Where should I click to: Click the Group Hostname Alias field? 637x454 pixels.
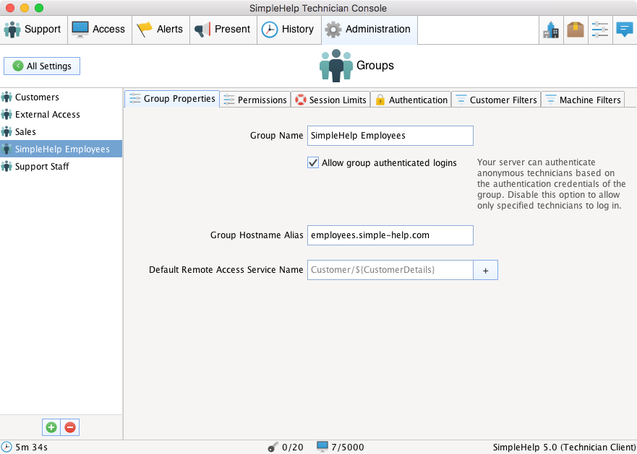[x=390, y=235]
